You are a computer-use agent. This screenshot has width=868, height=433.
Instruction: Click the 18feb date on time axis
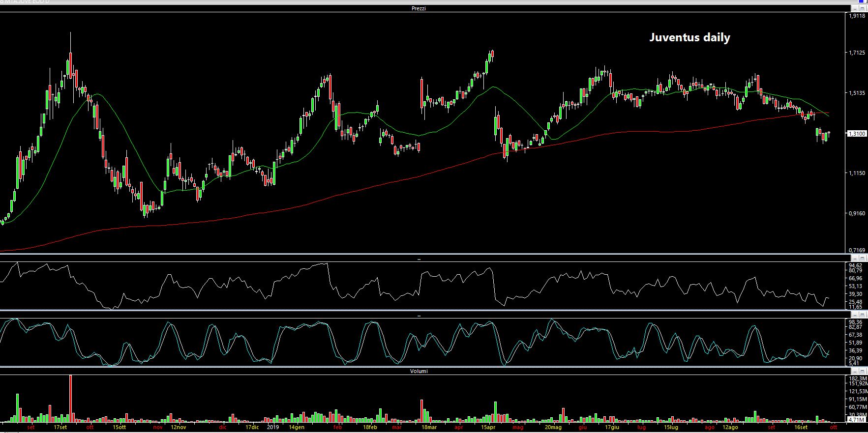coord(370,427)
